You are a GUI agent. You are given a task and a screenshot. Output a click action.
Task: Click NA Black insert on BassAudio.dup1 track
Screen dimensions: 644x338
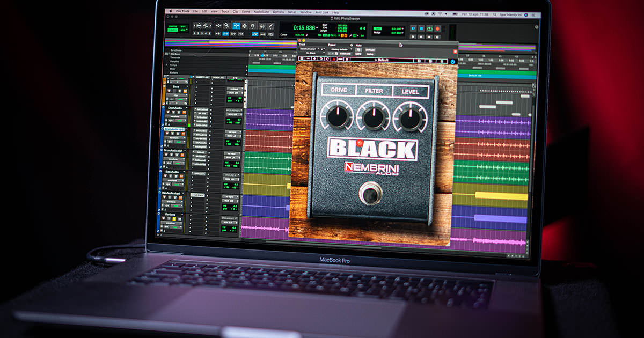(x=198, y=195)
